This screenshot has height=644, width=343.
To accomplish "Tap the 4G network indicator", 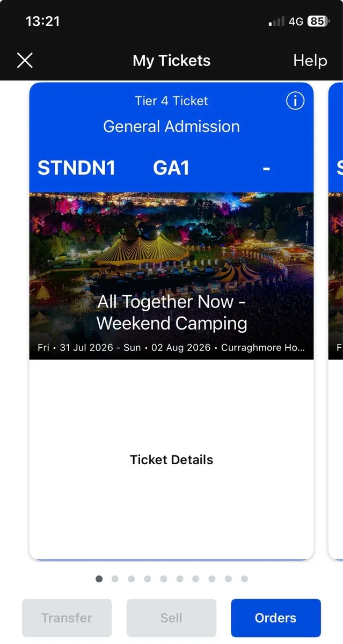I will (x=296, y=21).
